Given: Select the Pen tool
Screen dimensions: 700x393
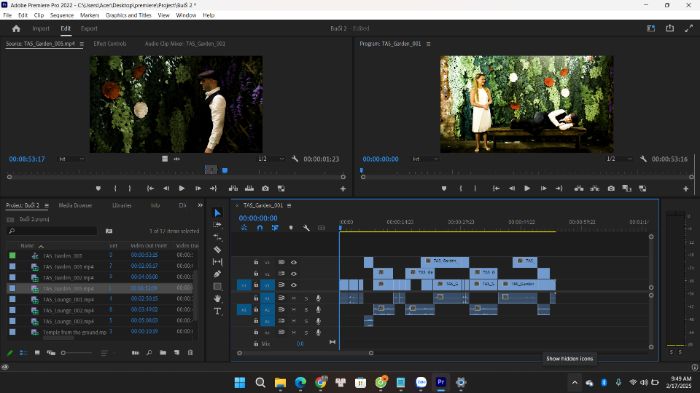Looking at the screenshot, I should [217, 274].
